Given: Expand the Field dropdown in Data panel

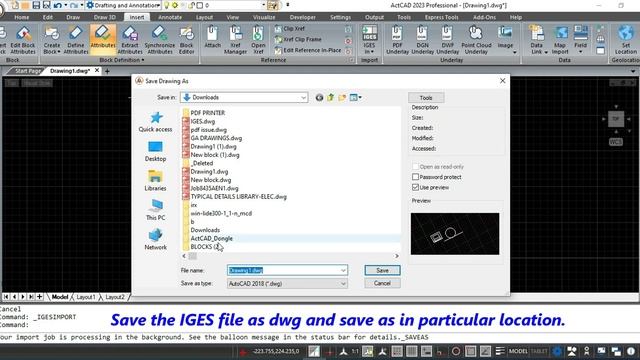Looking at the screenshot, I should 580,52.
